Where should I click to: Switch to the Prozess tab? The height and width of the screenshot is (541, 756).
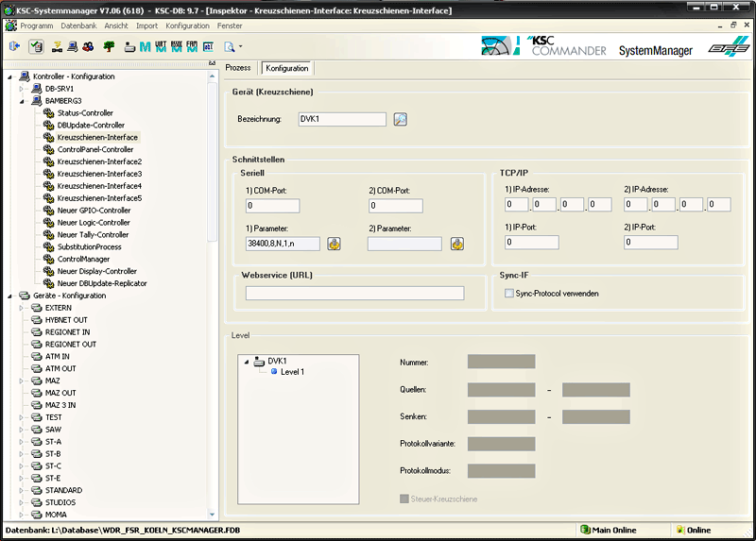point(238,68)
